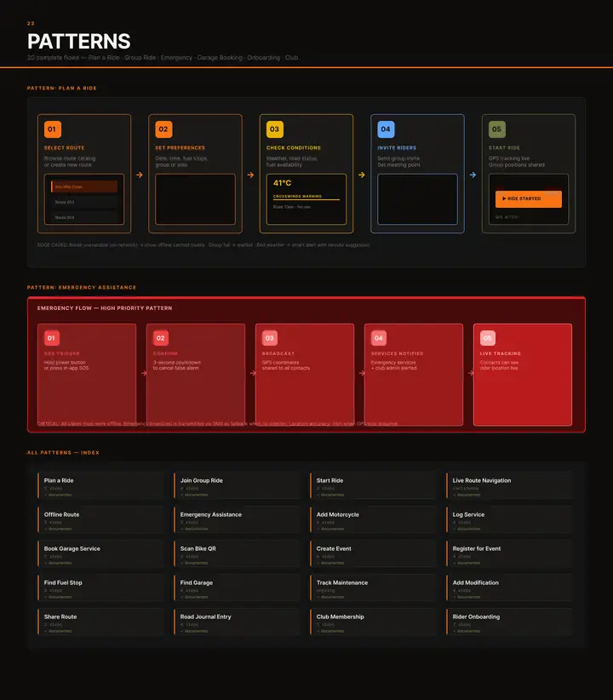Image resolution: width=613 pixels, height=700 pixels.
Task: Open the Live Route Navigation index card
Action: [x=509, y=485]
